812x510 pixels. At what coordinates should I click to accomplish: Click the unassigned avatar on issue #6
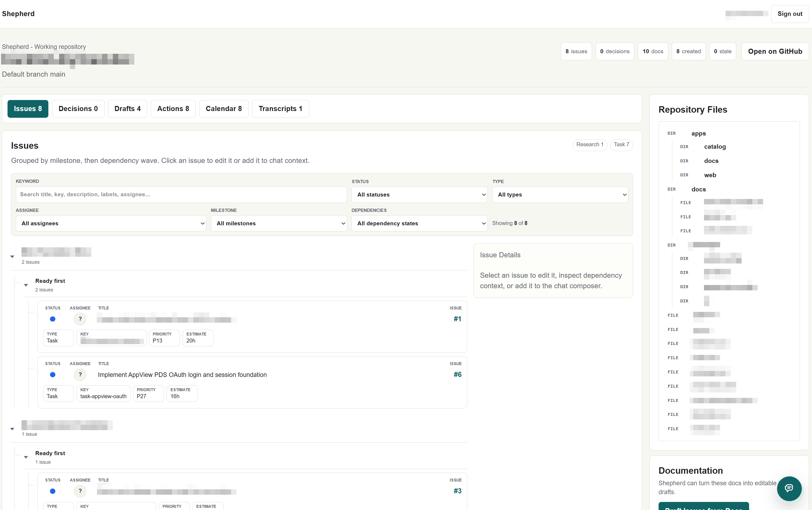[x=80, y=375]
